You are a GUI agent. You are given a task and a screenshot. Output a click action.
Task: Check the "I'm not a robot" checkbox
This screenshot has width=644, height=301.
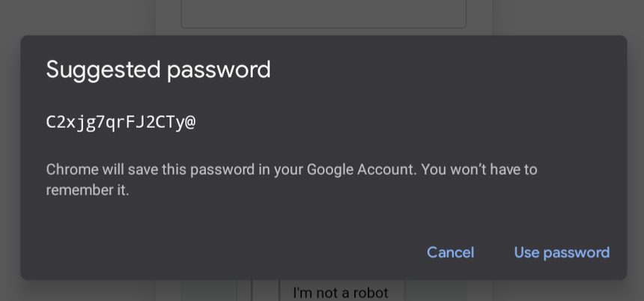264,291
